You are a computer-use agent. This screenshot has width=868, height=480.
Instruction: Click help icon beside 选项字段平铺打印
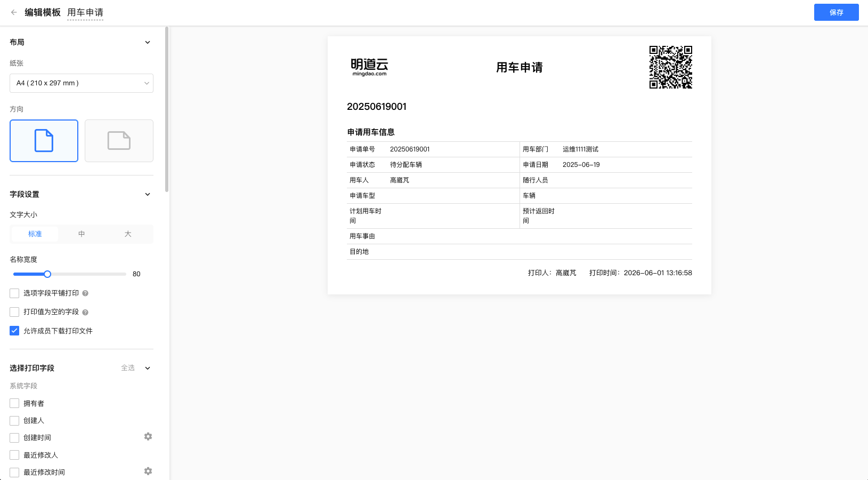pos(85,293)
